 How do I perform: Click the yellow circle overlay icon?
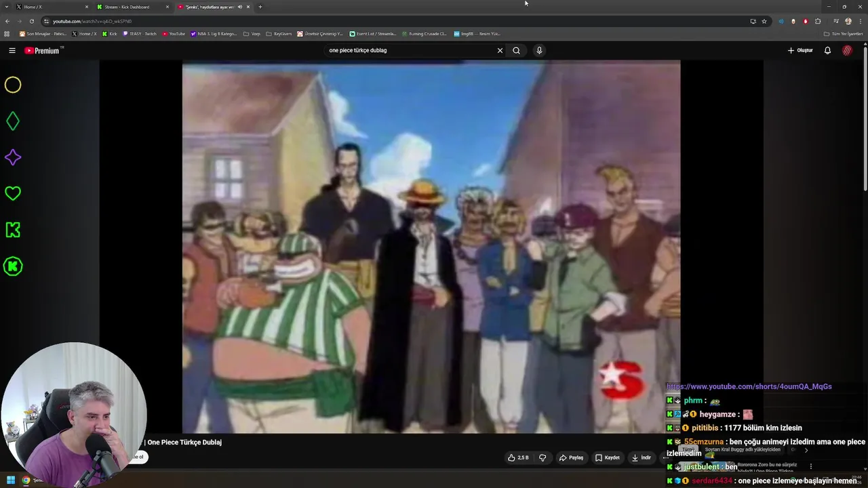(x=13, y=85)
